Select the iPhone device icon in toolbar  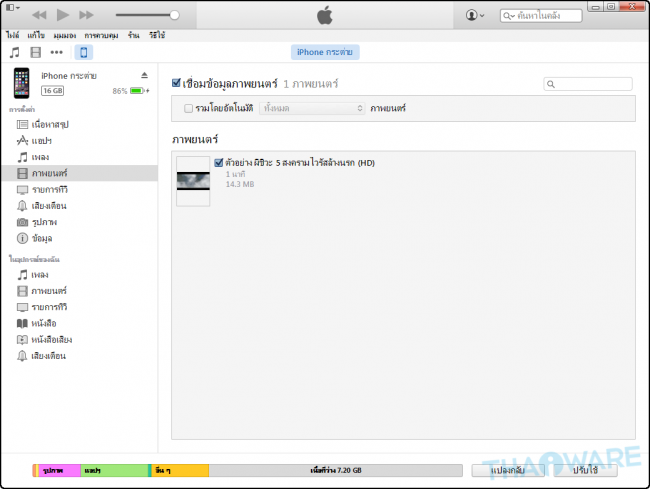click(x=84, y=52)
